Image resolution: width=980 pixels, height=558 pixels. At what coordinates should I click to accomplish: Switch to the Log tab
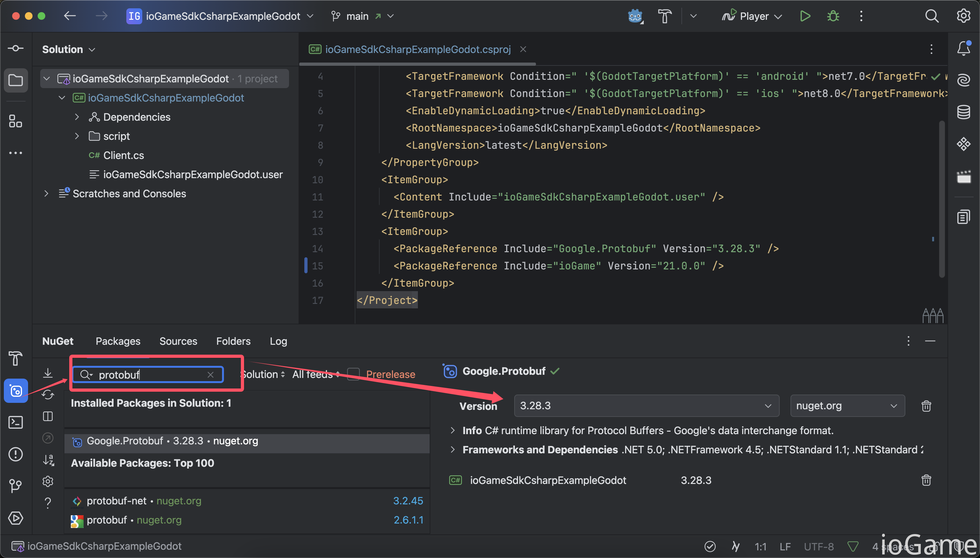[278, 341]
